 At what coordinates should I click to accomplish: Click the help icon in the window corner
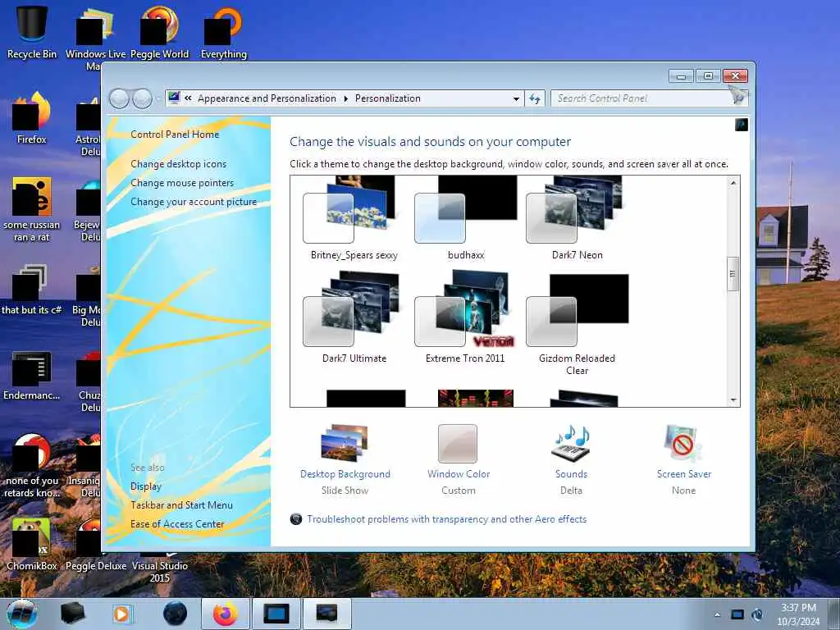click(x=741, y=126)
